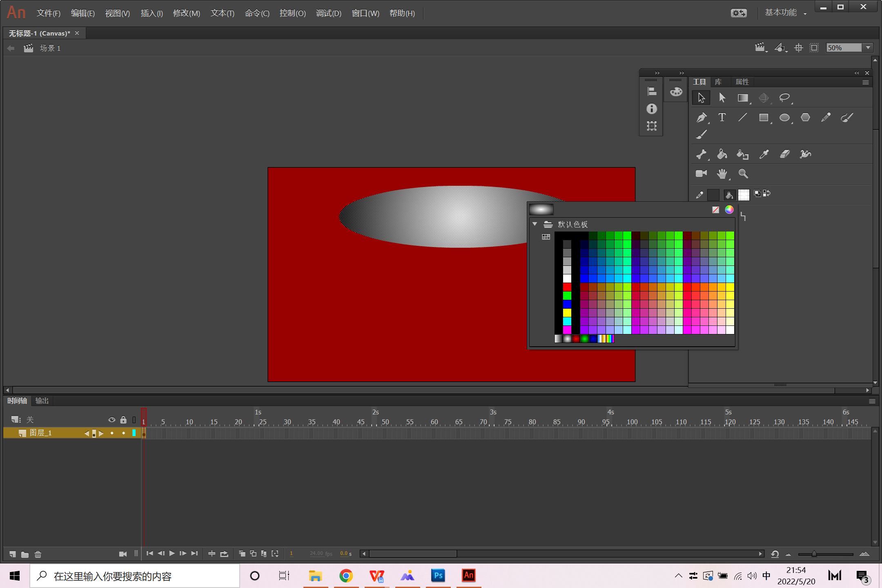
Task: Toggle visibility column eye icon for layers
Action: [x=111, y=419]
